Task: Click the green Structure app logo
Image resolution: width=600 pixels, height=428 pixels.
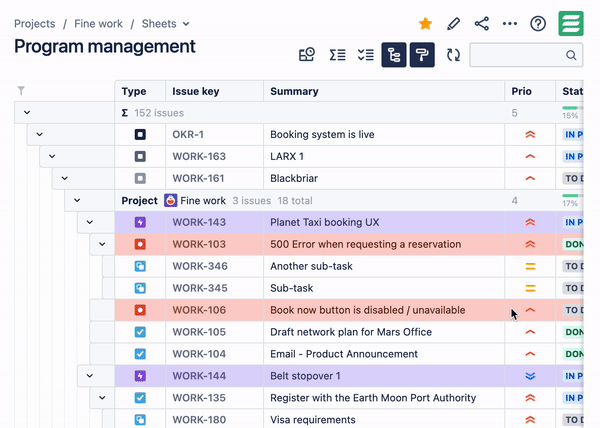Action: (x=571, y=24)
